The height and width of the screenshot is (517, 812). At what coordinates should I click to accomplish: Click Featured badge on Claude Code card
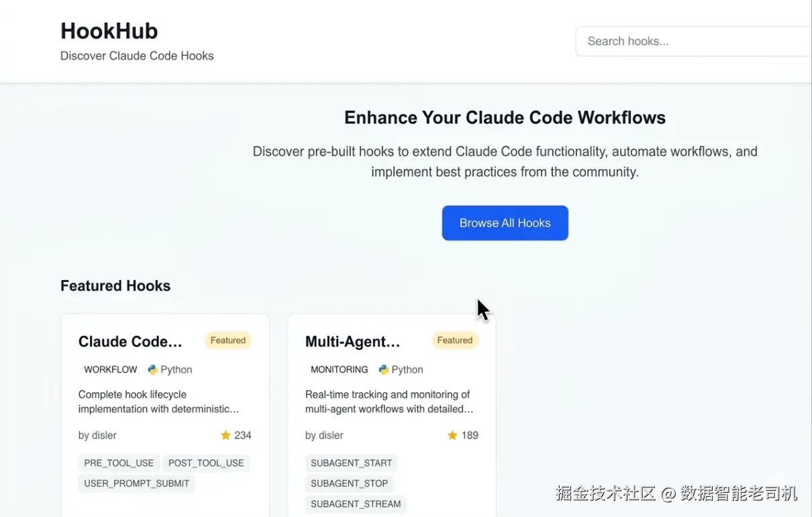228,340
